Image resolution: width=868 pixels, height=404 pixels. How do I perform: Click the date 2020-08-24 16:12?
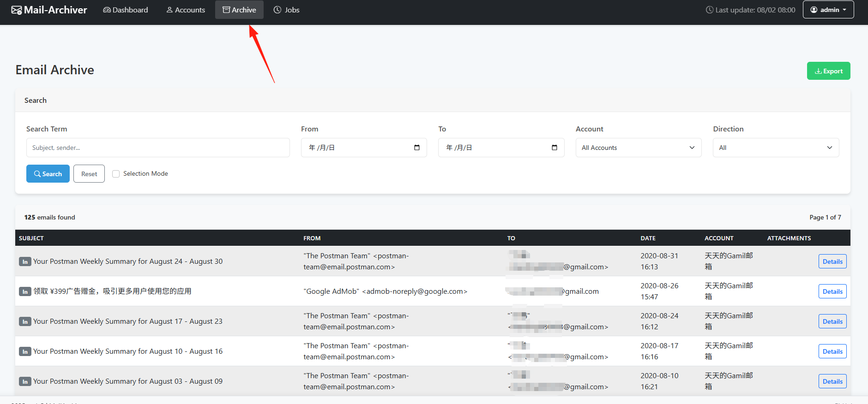659,321
